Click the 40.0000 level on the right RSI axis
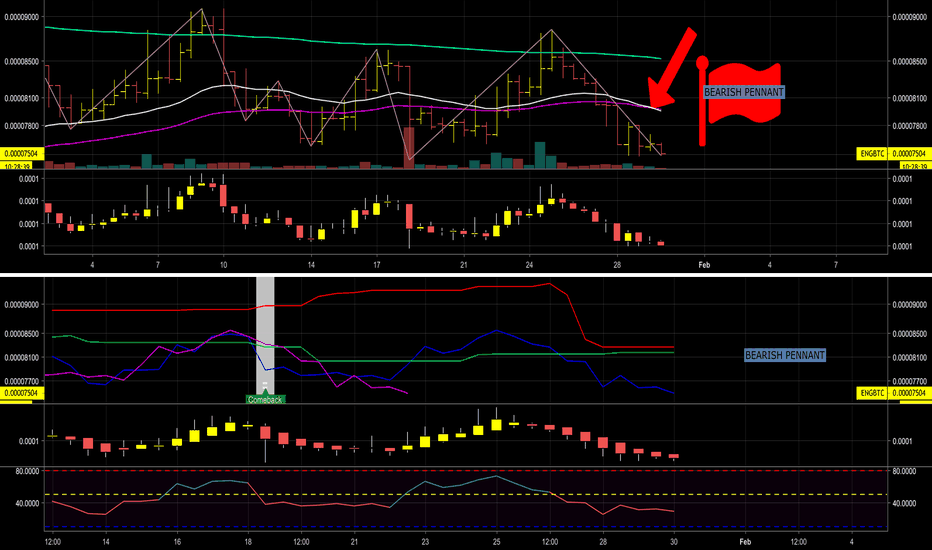Screen dimensions: 932x550 point(904,503)
